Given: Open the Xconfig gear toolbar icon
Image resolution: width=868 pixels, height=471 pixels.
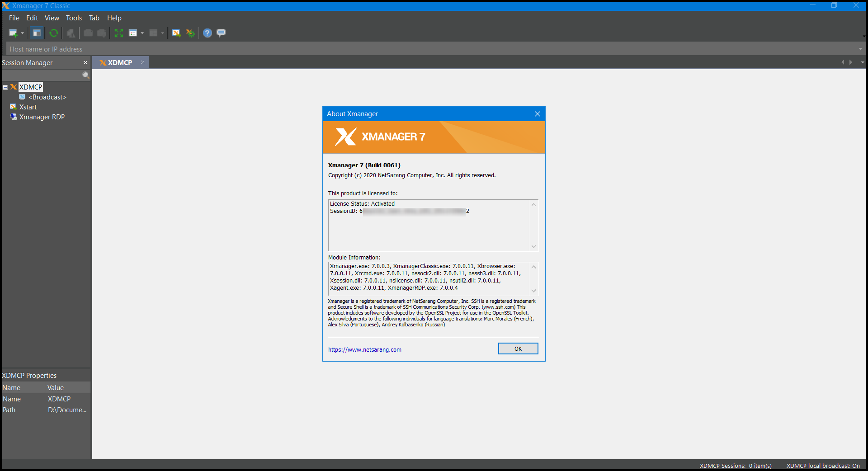Looking at the screenshot, I should (190, 33).
